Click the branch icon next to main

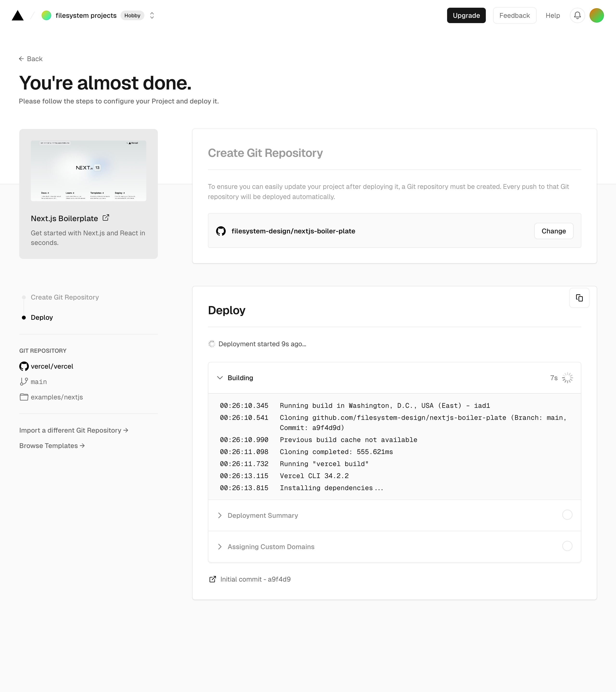(24, 382)
